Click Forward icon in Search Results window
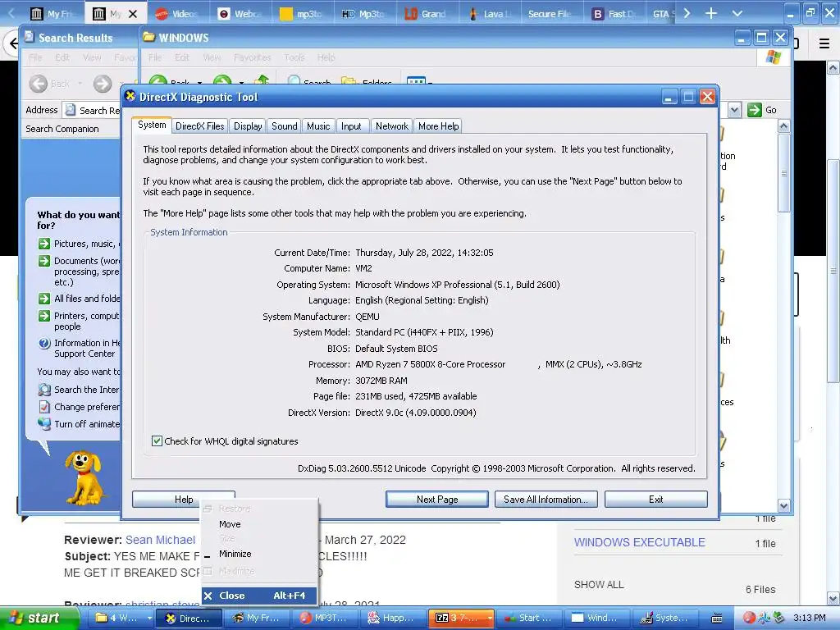Viewport: 840px width, 630px height. pos(103,84)
